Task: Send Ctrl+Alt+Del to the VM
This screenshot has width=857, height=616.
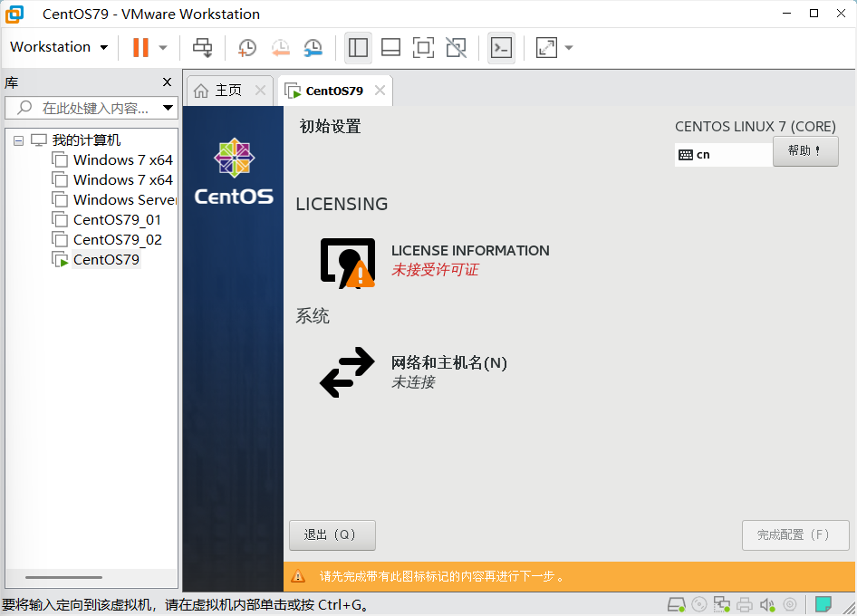Action: 203,47
